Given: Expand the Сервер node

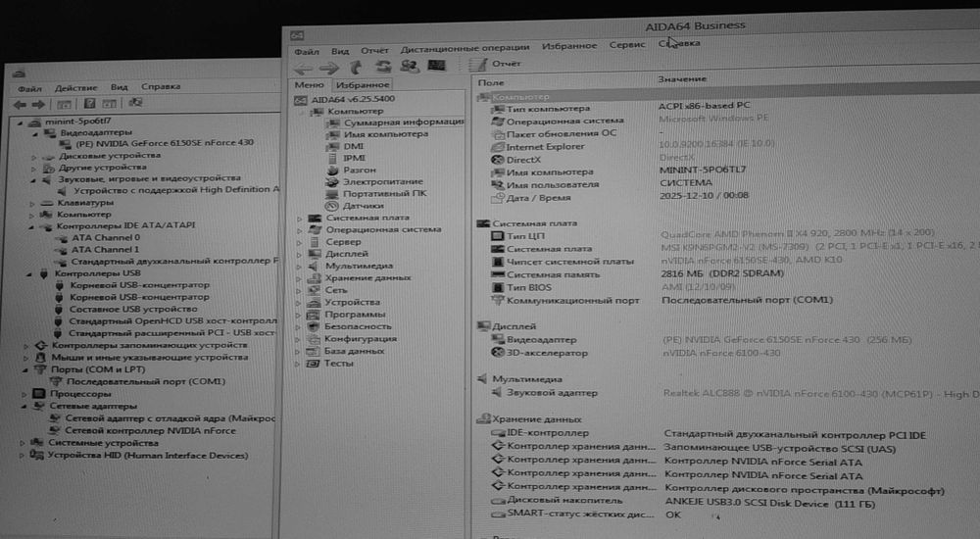Looking at the screenshot, I should 299,243.
